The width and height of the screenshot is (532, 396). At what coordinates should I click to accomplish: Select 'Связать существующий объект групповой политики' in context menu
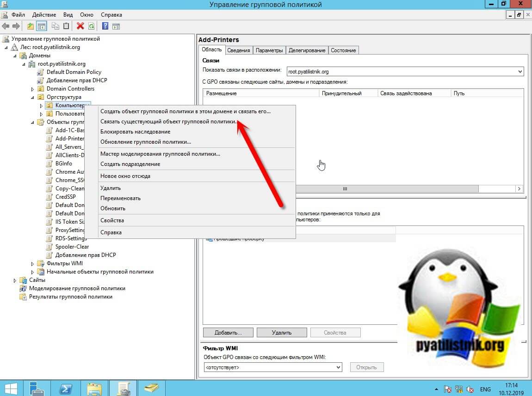(x=169, y=122)
